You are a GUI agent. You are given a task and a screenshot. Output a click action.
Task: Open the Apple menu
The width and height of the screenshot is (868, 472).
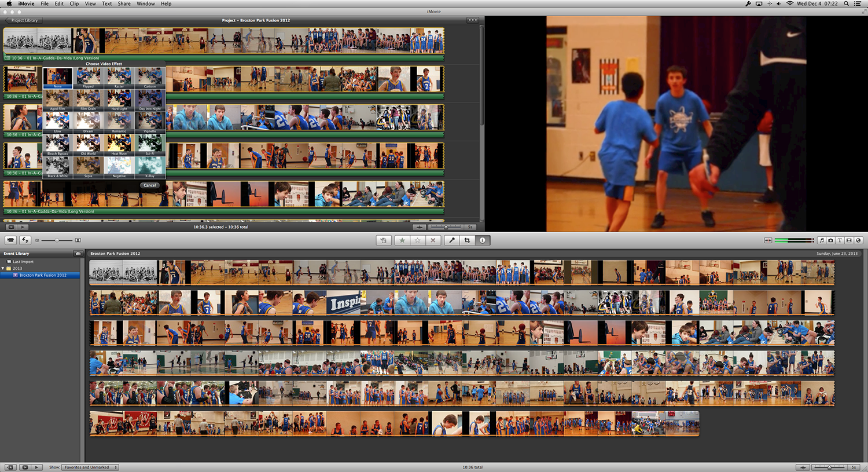point(9,3)
